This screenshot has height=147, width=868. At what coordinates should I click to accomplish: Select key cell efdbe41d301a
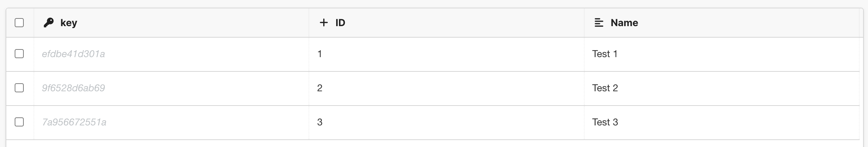pos(73,54)
